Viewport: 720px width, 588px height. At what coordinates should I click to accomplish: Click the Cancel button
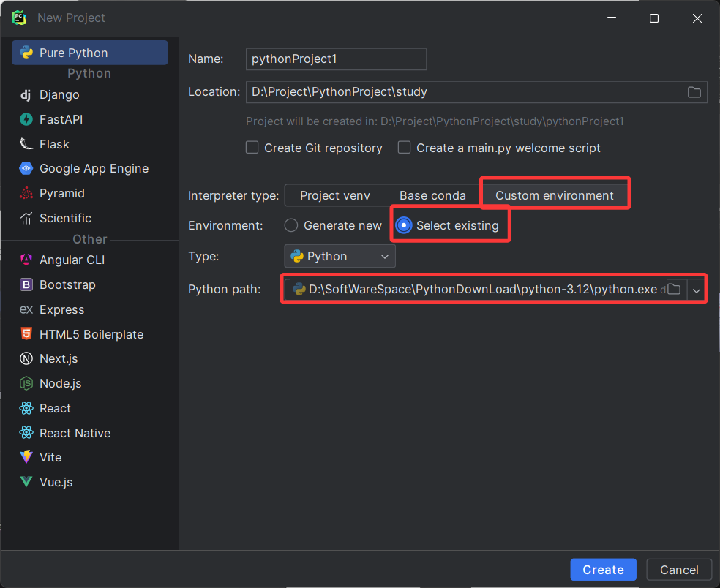point(679,570)
